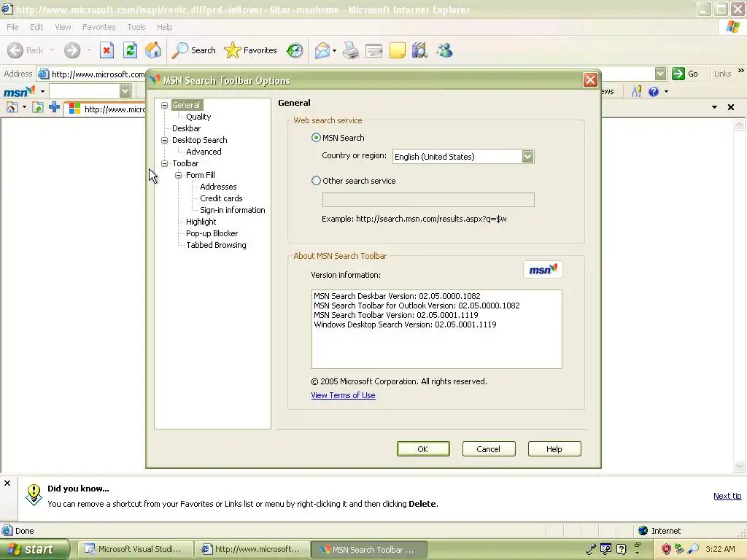Collapse the Desktop Search tree node
Viewport: 747px width, 560px height.
[164, 140]
